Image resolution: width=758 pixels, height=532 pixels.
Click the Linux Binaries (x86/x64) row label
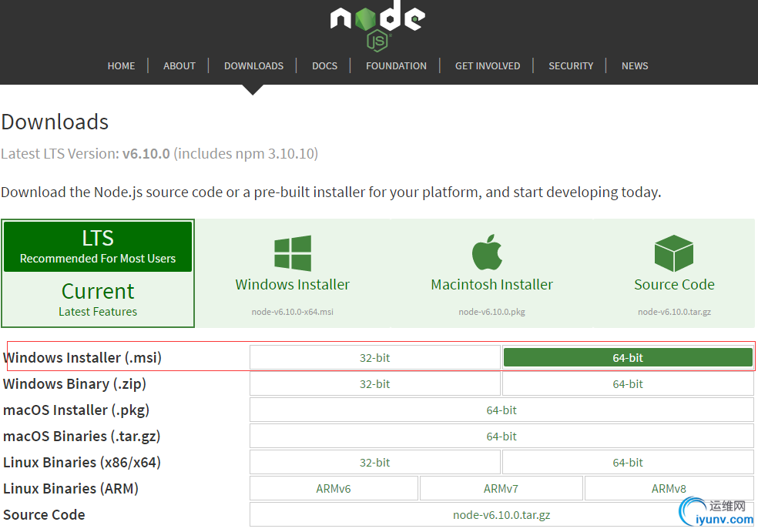coord(82,462)
